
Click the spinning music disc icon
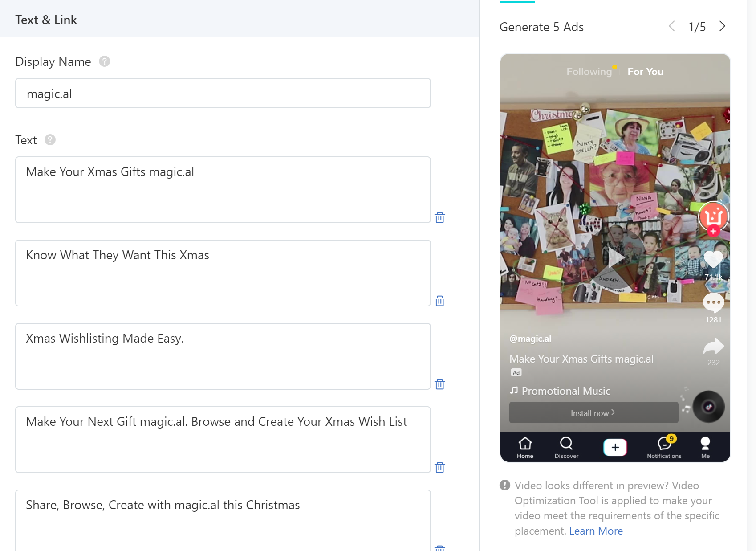pos(709,406)
